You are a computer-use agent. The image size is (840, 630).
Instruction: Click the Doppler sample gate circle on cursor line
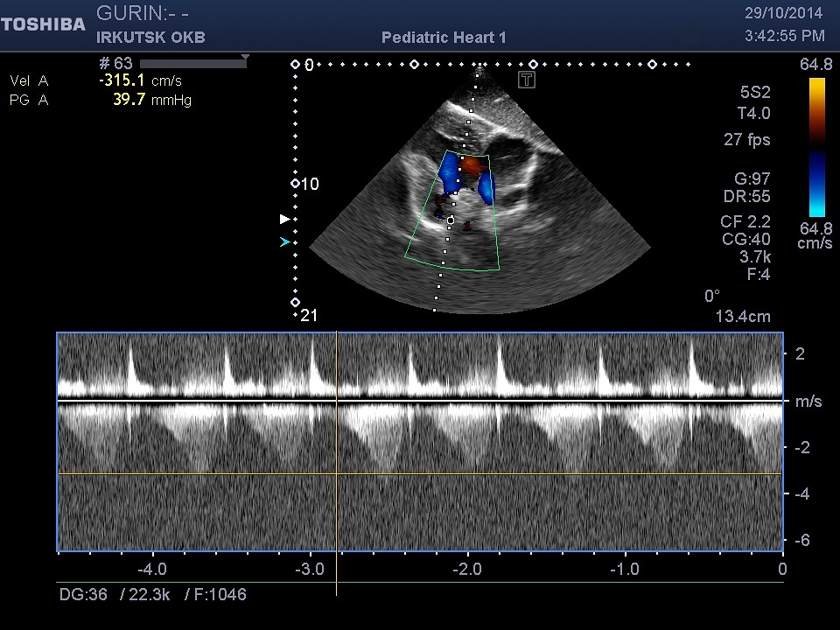[x=451, y=220]
